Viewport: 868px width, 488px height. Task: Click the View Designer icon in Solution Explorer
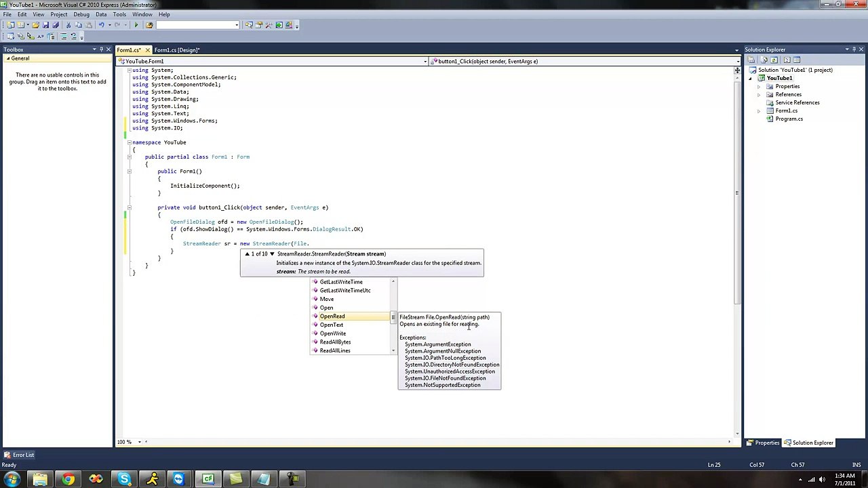click(797, 60)
